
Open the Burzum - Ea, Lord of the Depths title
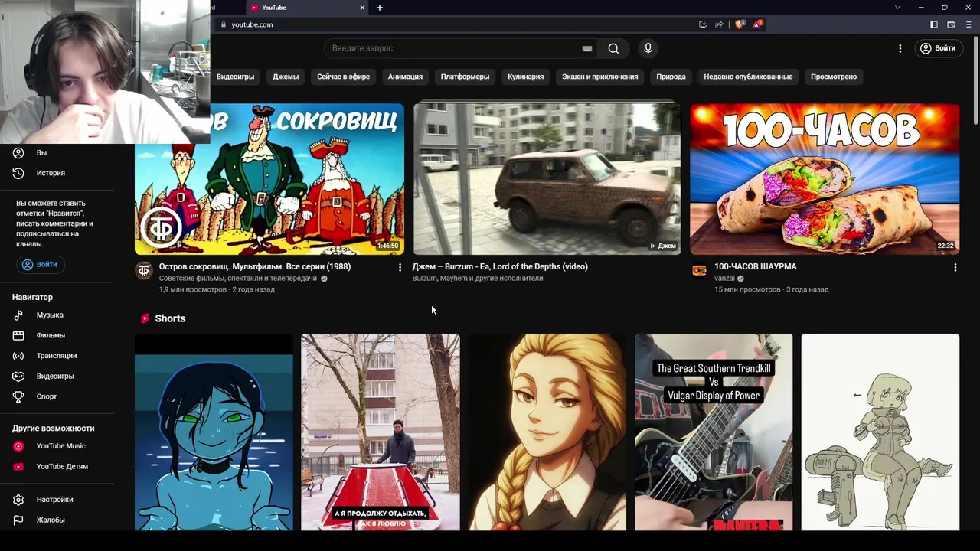coord(500,266)
